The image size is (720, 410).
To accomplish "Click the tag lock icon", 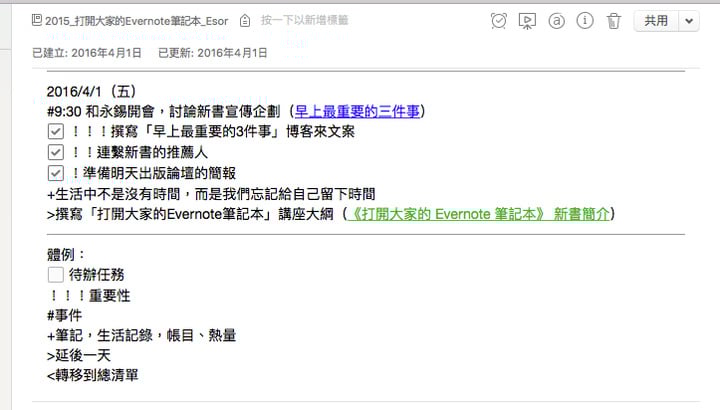I will click(245, 20).
